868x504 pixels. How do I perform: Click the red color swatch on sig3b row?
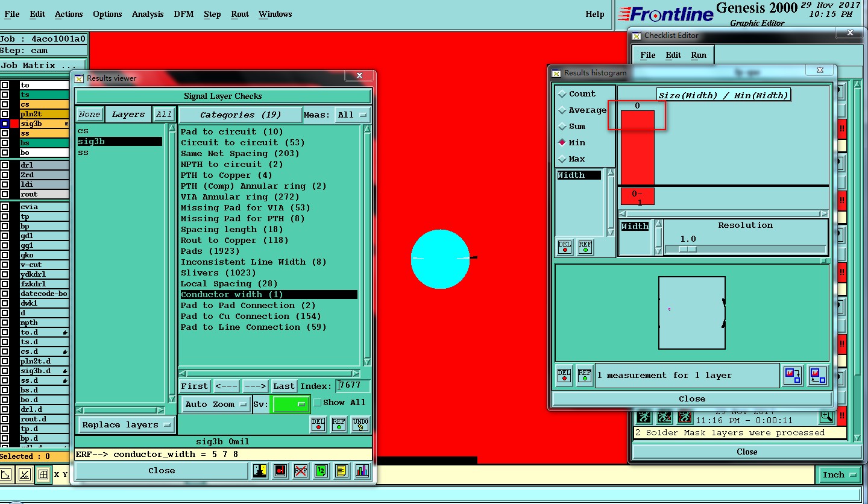click(x=14, y=124)
